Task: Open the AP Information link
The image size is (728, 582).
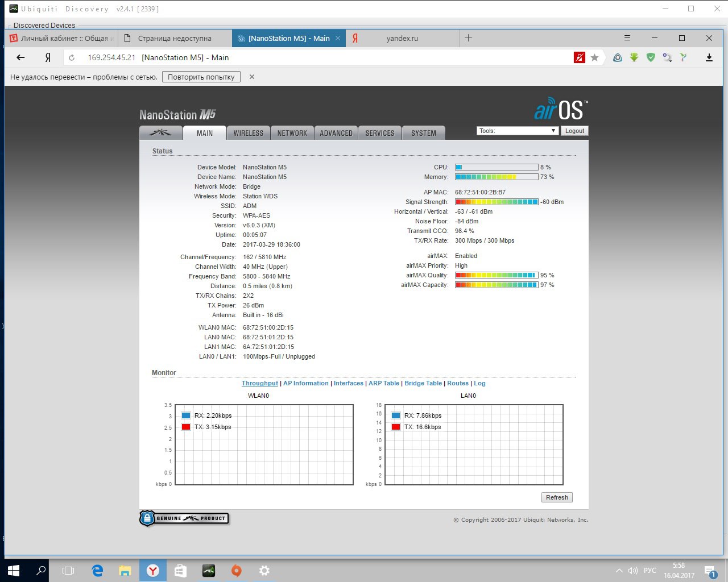Action: point(306,383)
